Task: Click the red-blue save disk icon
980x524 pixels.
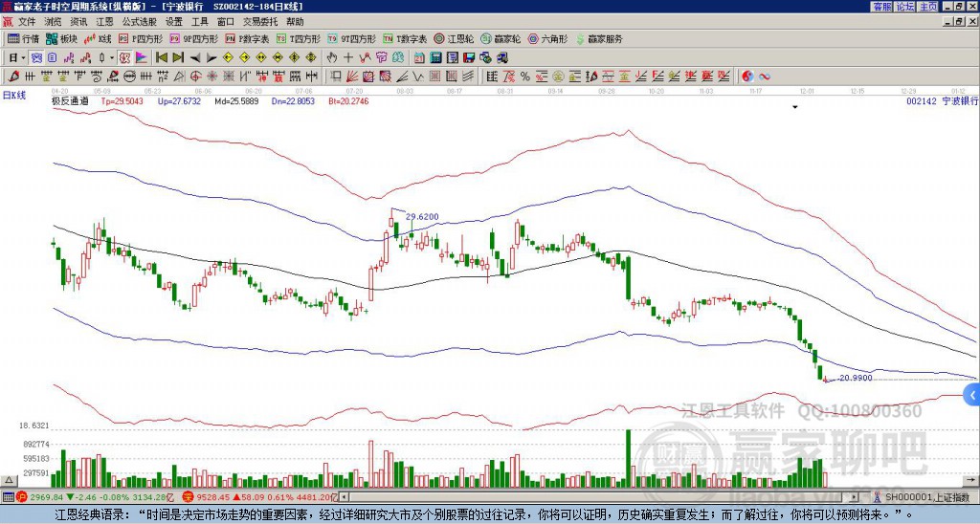Action: click(x=469, y=57)
